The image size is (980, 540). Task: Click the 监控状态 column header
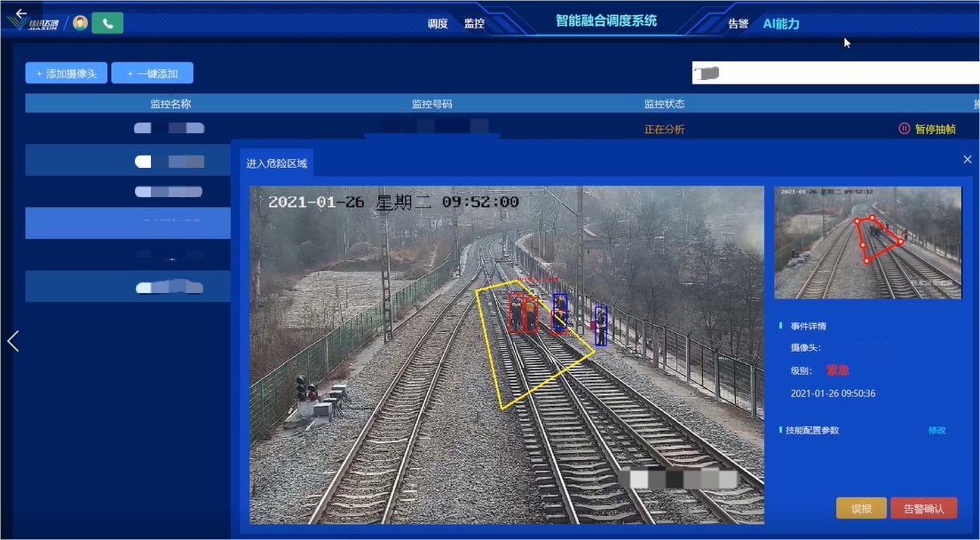point(664,104)
